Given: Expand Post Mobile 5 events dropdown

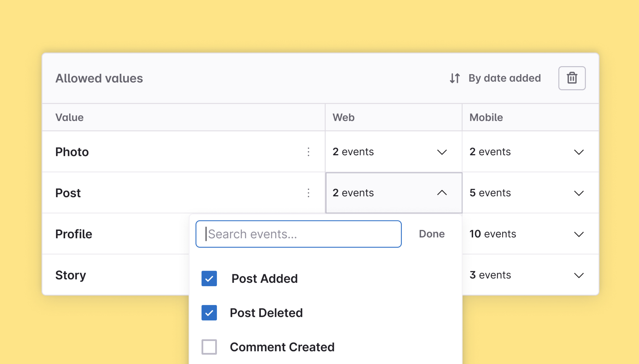Looking at the screenshot, I should tap(579, 193).
